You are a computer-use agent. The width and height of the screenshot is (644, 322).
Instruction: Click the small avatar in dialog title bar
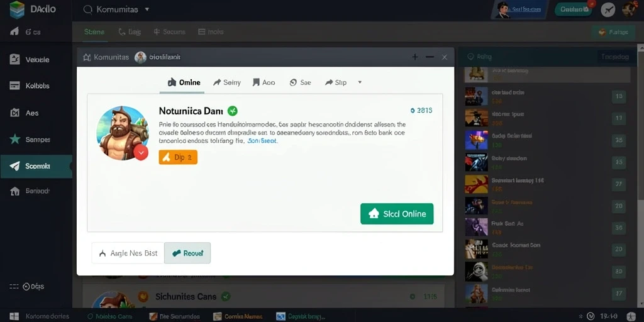coord(140,57)
